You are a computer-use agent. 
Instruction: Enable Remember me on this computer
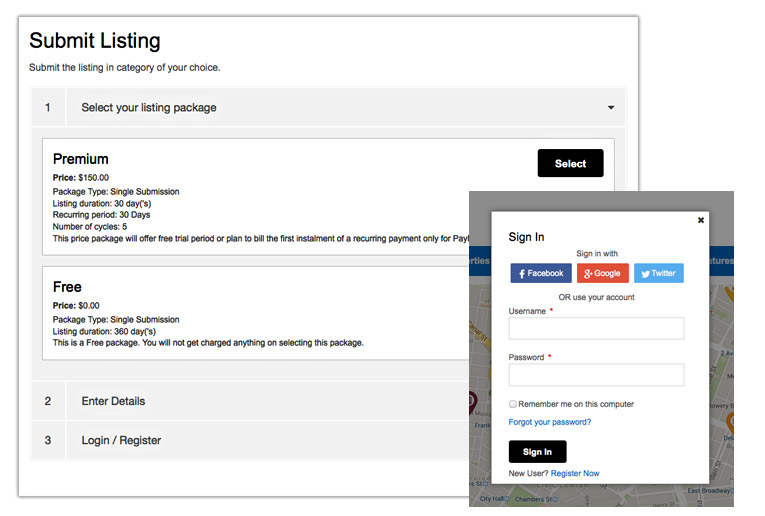click(513, 404)
